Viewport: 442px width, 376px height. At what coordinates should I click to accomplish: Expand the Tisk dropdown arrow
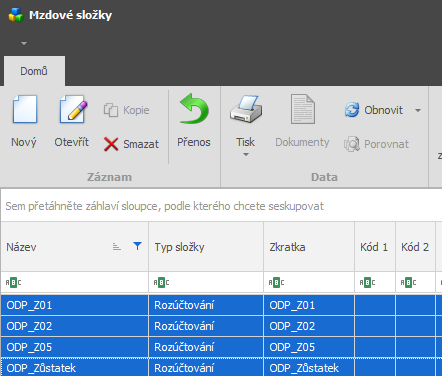[246, 155]
